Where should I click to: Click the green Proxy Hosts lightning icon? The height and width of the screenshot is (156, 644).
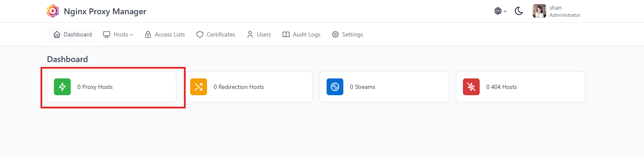point(62,87)
